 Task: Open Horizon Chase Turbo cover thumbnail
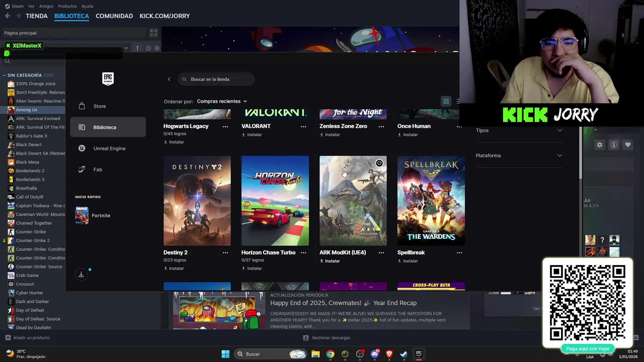(x=275, y=201)
